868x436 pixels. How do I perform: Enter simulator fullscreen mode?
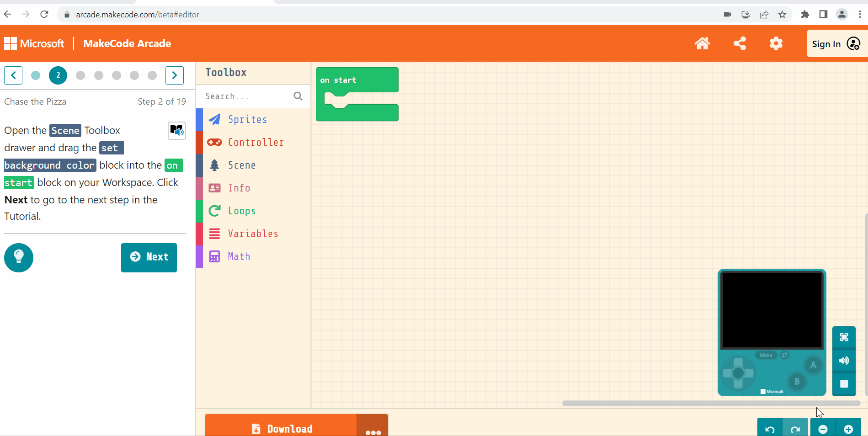click(x=844, y=338)
